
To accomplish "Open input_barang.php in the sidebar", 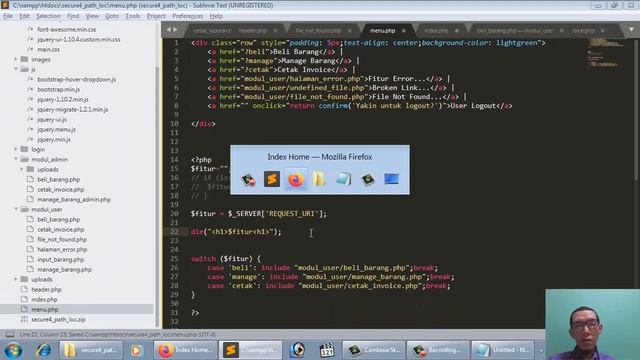I will point(60,260).
